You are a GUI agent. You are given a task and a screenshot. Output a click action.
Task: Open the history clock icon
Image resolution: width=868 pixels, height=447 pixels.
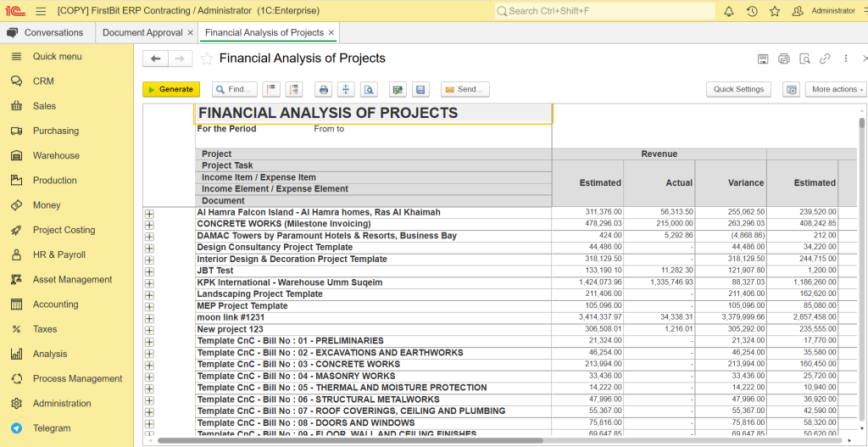[752, 11]
